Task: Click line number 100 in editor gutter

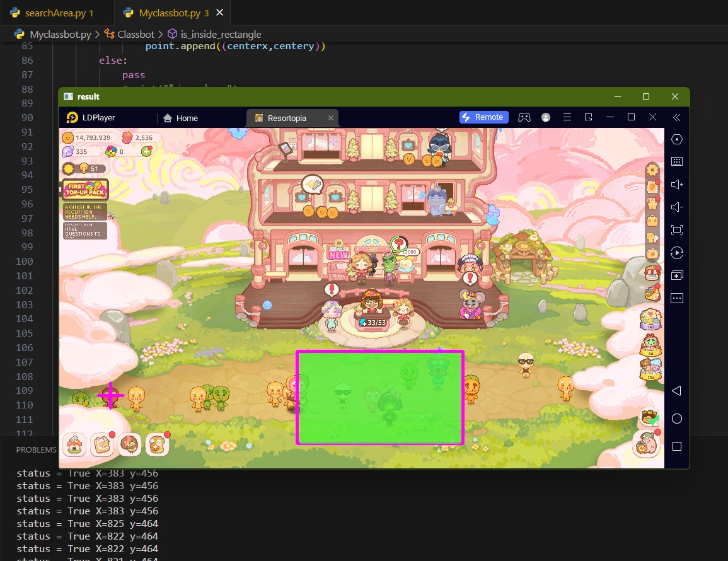Action: [25, 262]
